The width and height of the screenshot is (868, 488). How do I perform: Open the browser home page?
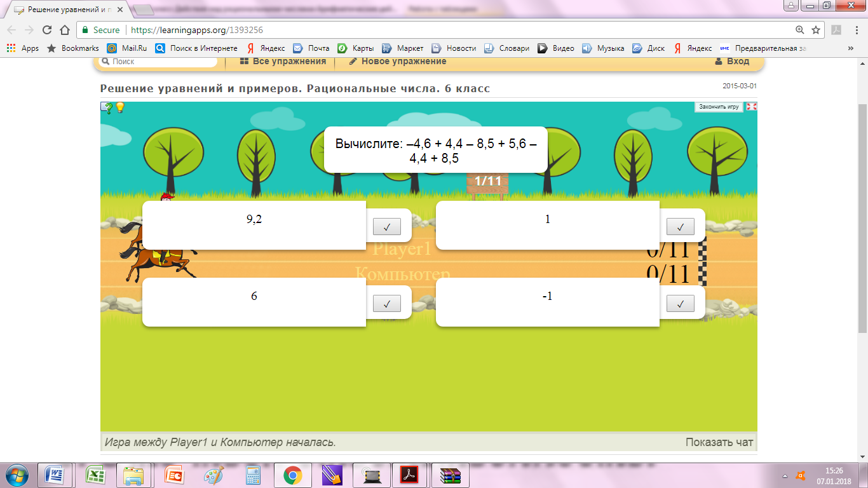(x=64, y=30)
